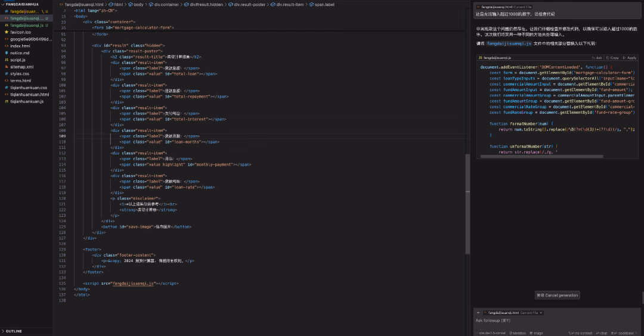This screenshot has height=336, width=644.
Task: Open styles.css file
Action: (20, 74)
